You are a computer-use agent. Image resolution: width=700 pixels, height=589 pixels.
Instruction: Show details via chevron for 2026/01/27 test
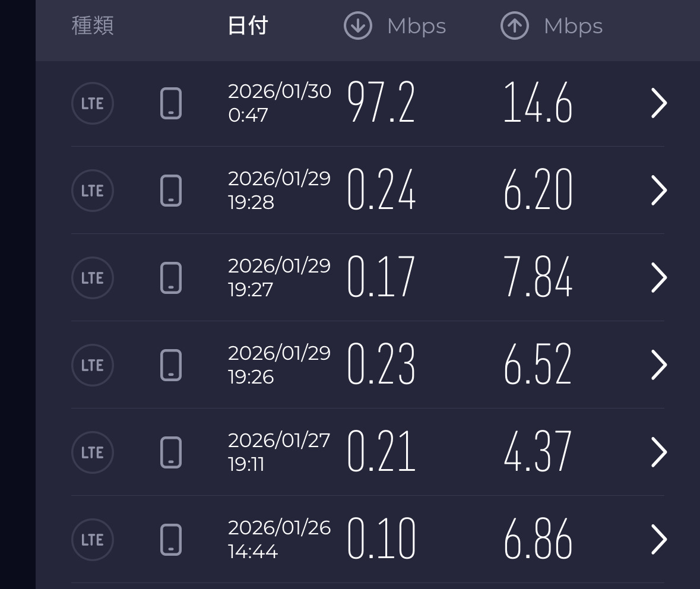(x=659, y=452)
